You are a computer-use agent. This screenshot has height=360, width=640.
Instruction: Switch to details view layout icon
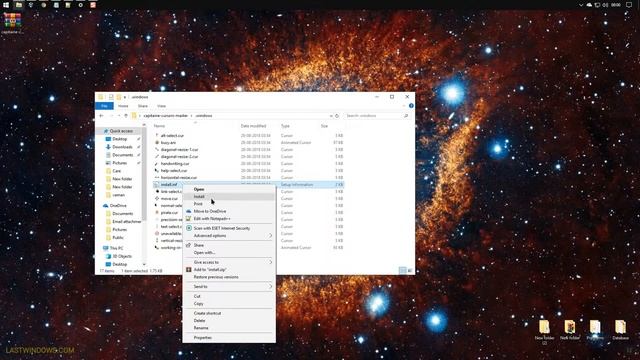click(x=402, y=271)
